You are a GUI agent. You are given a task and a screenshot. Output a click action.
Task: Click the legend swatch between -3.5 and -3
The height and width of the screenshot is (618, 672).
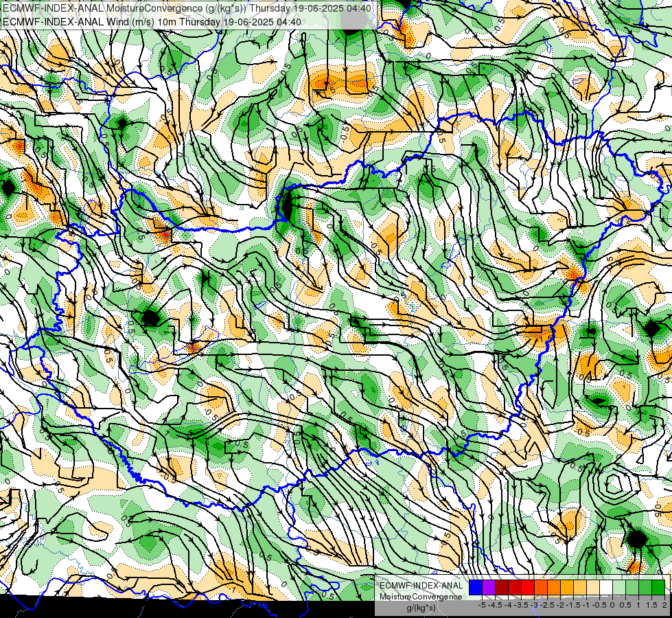click(528, 587)
